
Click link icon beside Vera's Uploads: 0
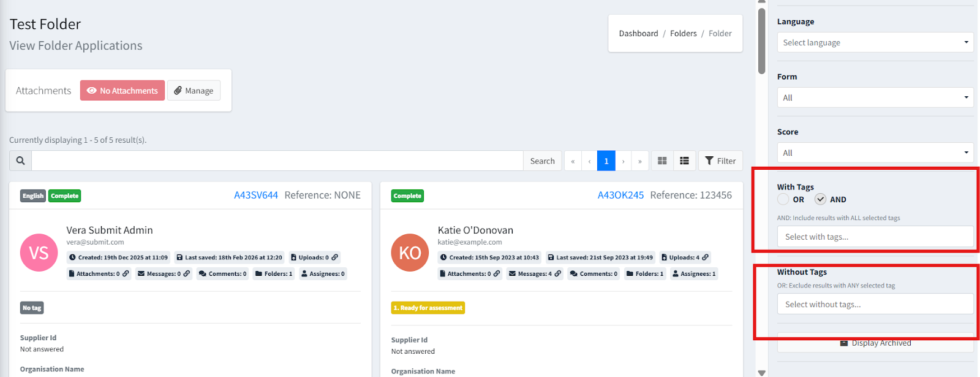click(334, 257)
